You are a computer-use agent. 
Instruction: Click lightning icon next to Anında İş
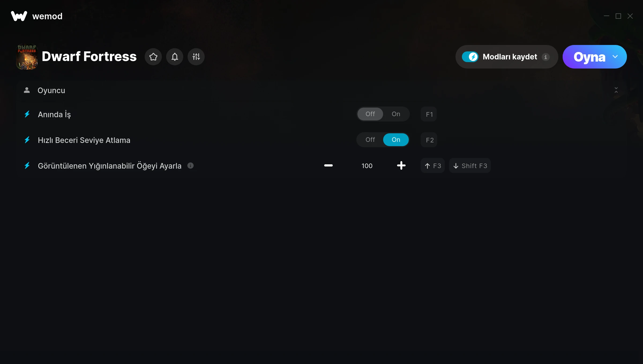tap(27, 114)
